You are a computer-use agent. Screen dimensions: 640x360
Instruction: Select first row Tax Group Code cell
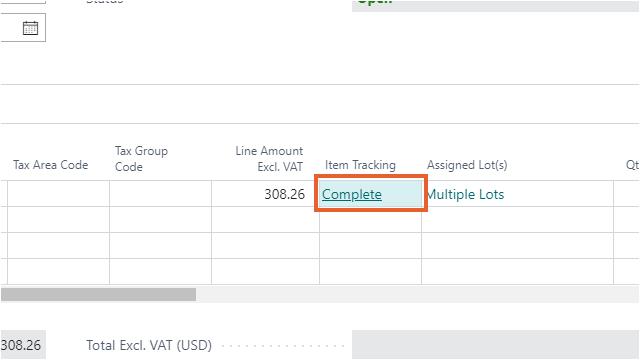point(160,194)
